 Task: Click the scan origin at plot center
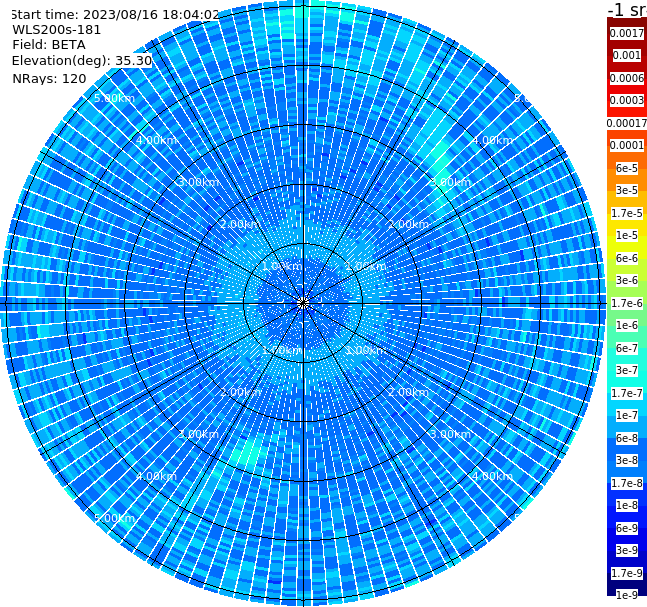(303, 304)
